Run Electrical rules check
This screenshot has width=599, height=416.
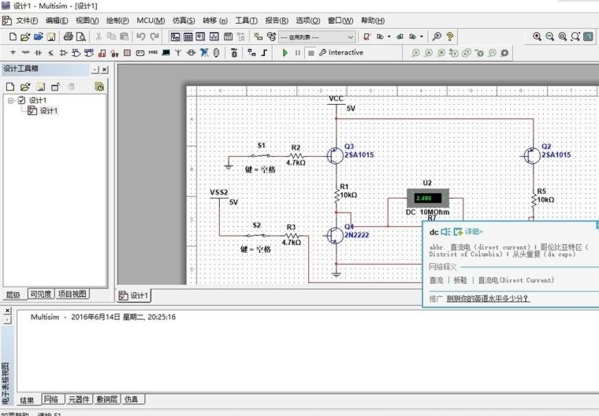click(x=367, y=37)
